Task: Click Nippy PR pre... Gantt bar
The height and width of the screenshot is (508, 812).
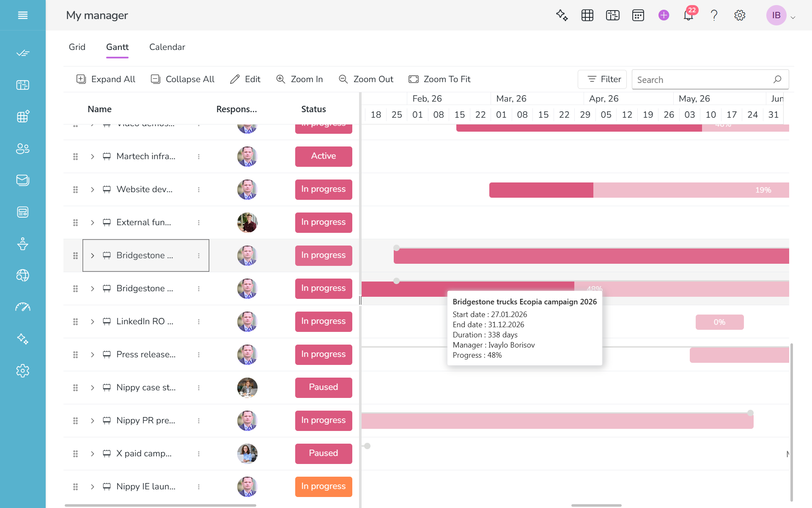Action: click(557, 421)
